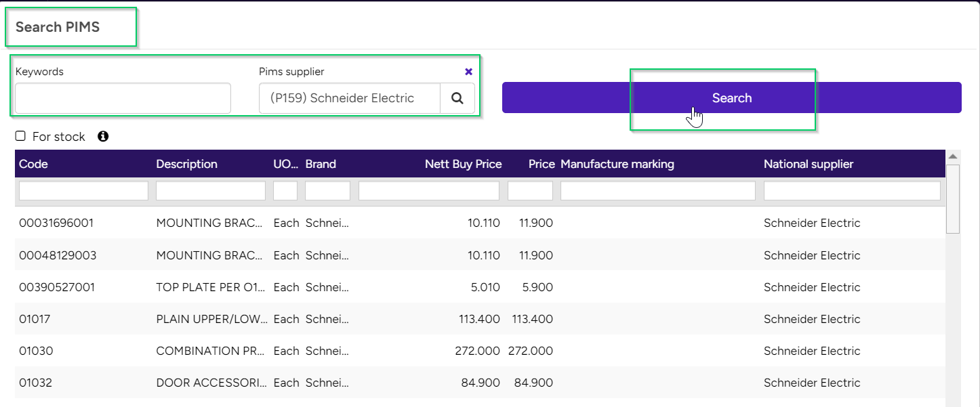
Task: Click the Pims supplier magnifier search icon
Action: [457, 98]
